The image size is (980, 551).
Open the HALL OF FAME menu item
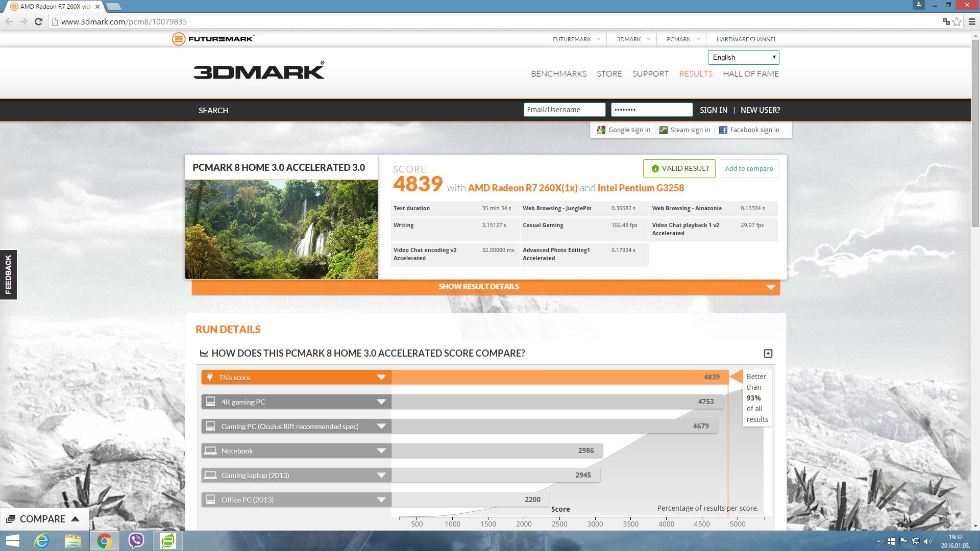coord(751,74)
